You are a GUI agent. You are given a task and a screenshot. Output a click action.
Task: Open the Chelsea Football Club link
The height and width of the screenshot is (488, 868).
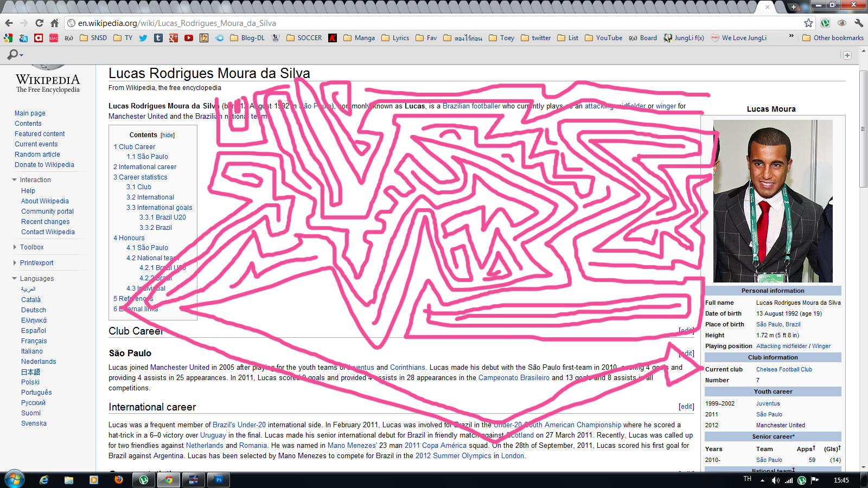[x=784, y=369]
